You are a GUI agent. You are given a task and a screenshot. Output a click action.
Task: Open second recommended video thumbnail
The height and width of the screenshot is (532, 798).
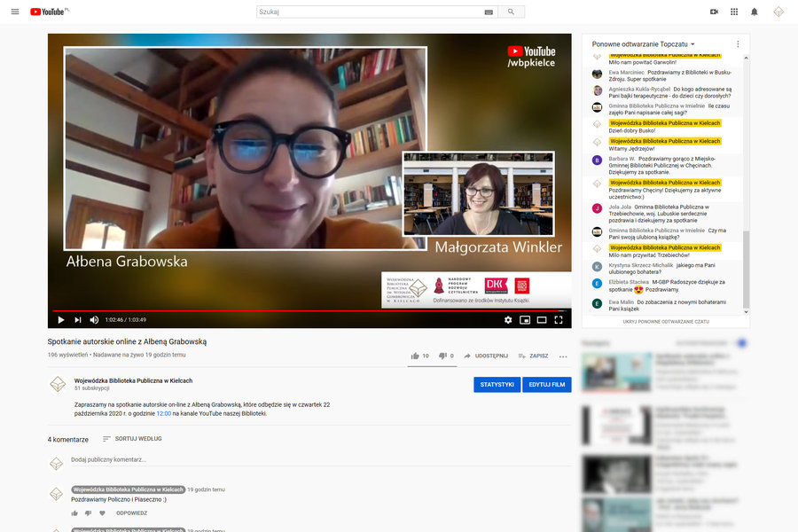(x=616, y=426)
